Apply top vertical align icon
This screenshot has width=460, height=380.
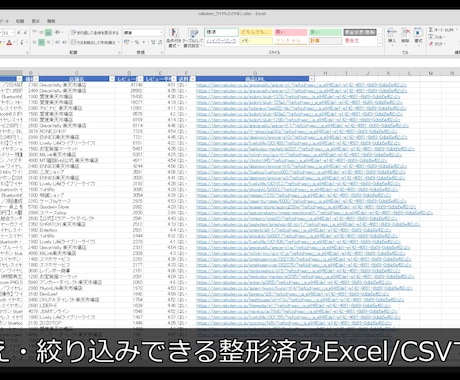click(35, 33)
